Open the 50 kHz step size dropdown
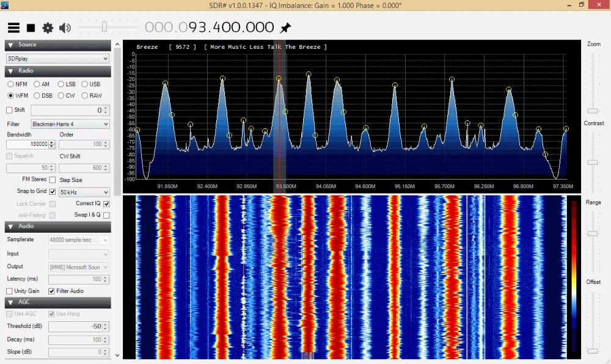Viewport: 611px width, 364px height. tap(84, 192)
